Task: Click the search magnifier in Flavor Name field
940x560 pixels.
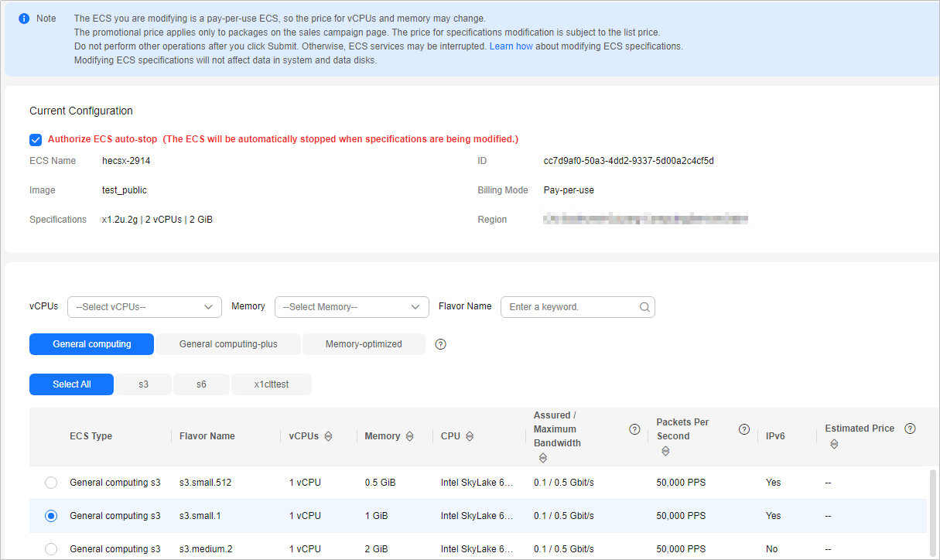Action: (644, 307)
